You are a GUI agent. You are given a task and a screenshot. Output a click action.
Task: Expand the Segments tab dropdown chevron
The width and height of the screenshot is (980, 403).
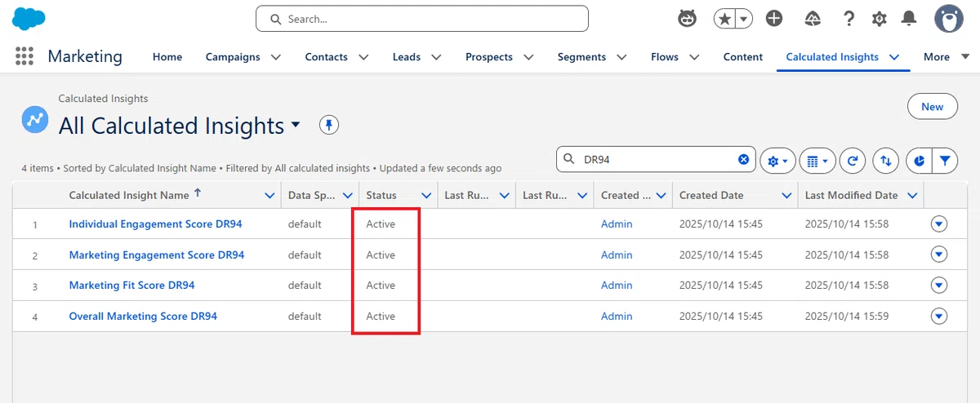621,57
